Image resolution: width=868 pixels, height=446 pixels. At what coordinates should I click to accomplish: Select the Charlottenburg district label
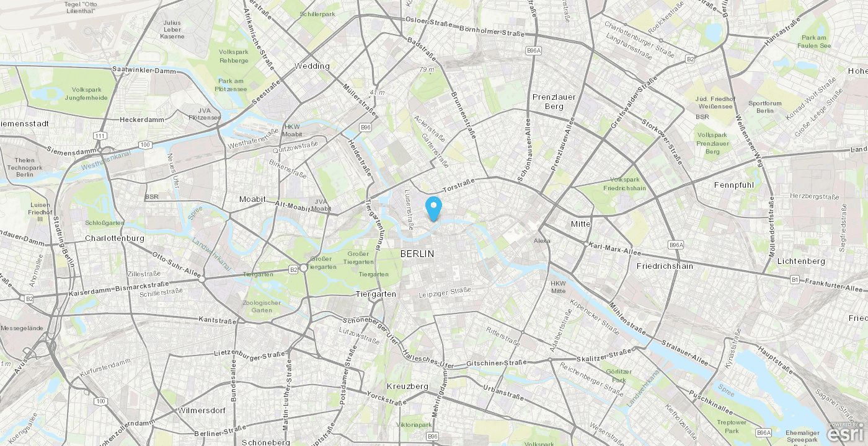pos(115,238)
